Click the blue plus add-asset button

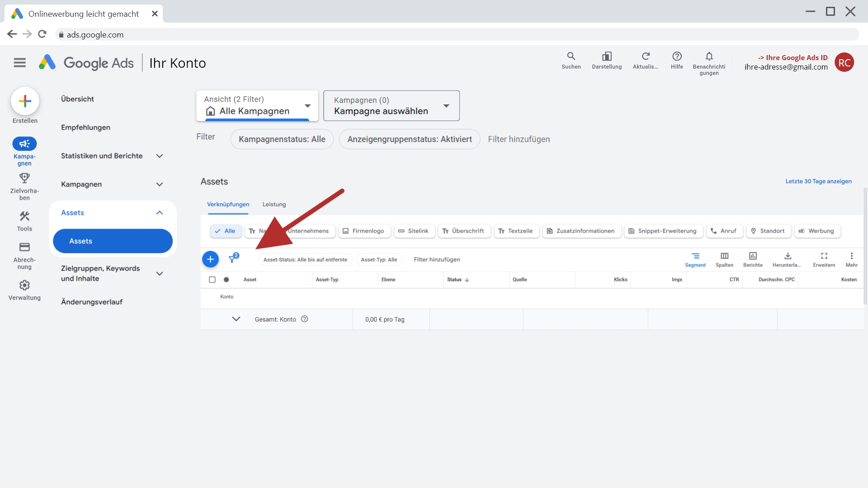coord(210,259)
